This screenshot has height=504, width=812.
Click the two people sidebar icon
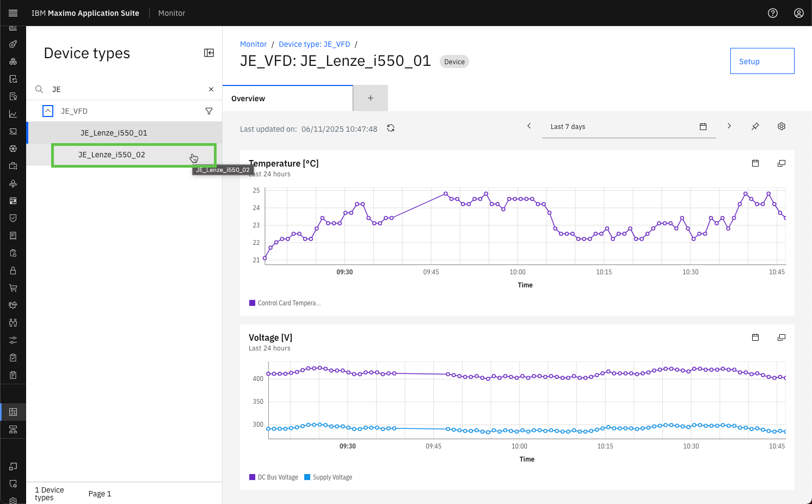[13, 323]
